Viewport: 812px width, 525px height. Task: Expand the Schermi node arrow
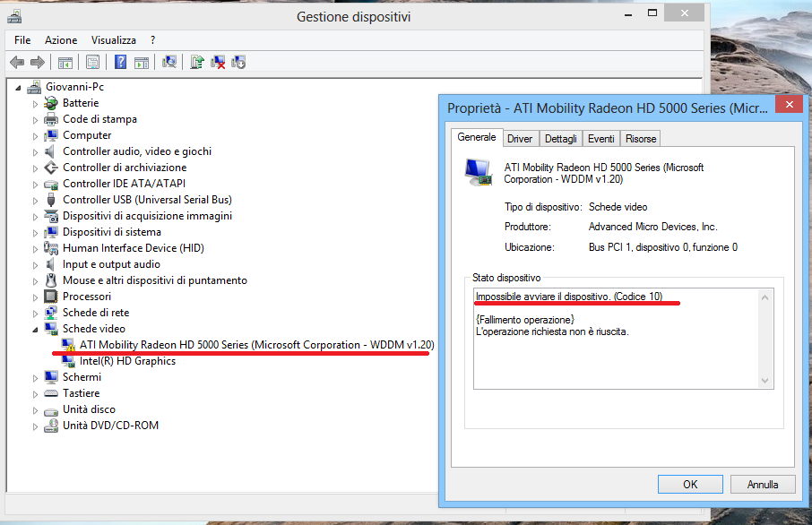click(35, 378)
